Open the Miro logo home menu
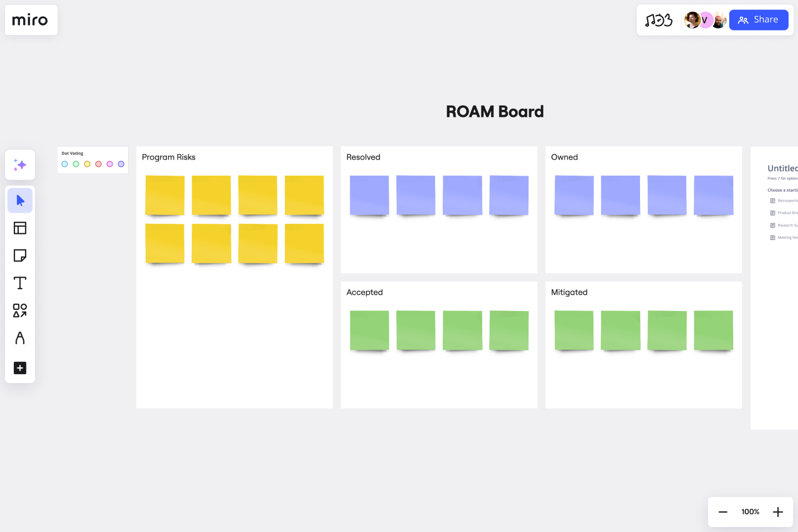Viewport: 798px width, 532px height. [31, 19]
